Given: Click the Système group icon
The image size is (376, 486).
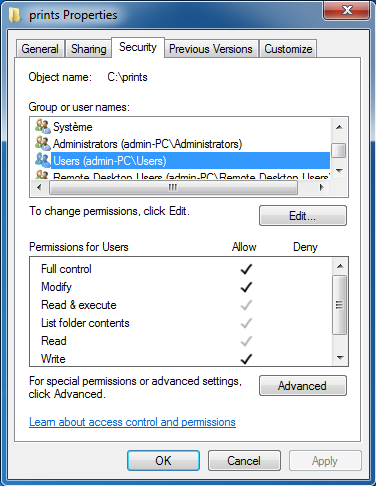Looking at the screenshot, I should (43, 126).
